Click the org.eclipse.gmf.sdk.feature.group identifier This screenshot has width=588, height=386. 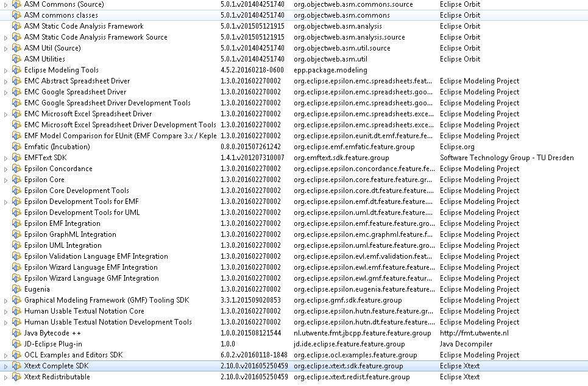pyautogui.click(x=348, y=300)
